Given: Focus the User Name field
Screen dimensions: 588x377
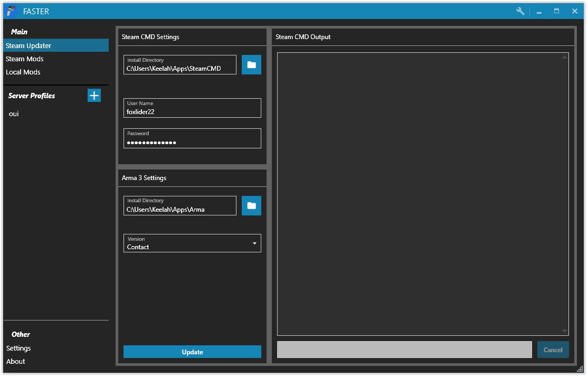Looking at the screenshot, I should [192, 108].
